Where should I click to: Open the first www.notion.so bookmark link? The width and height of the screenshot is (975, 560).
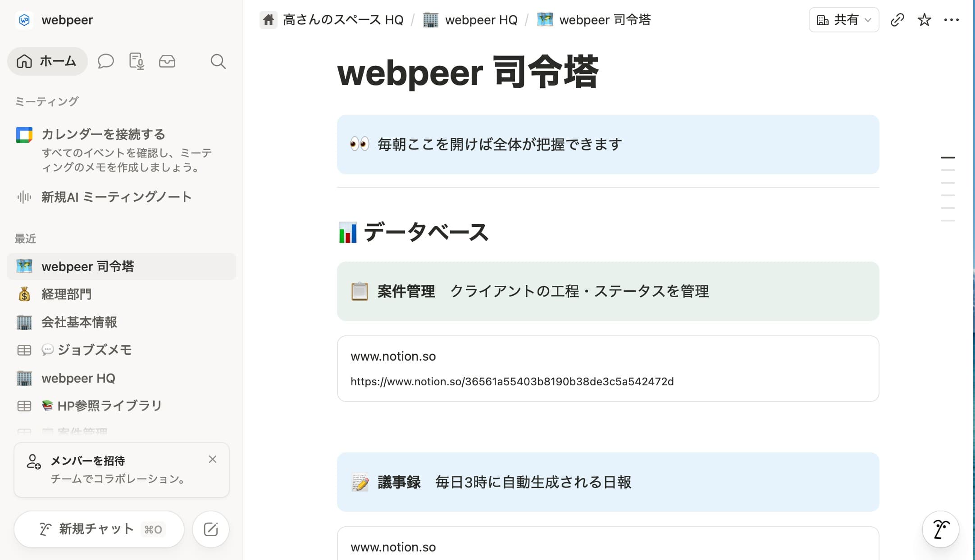pos(608,369)
